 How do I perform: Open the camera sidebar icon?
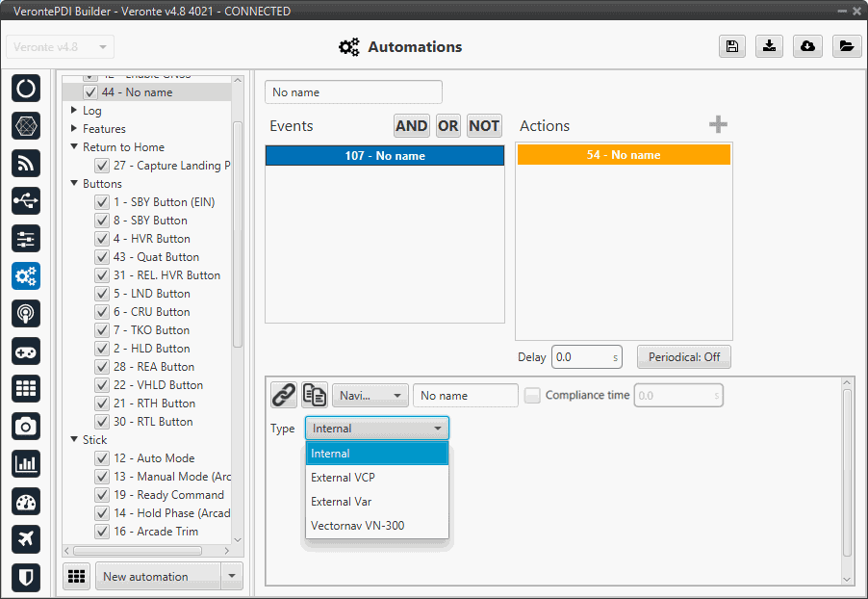(26, 427)
